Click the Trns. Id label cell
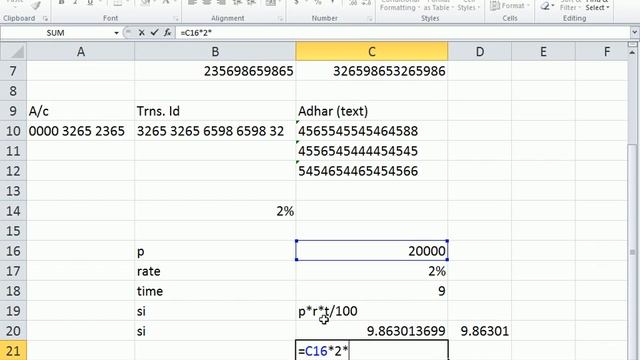 tap(215, 111)
